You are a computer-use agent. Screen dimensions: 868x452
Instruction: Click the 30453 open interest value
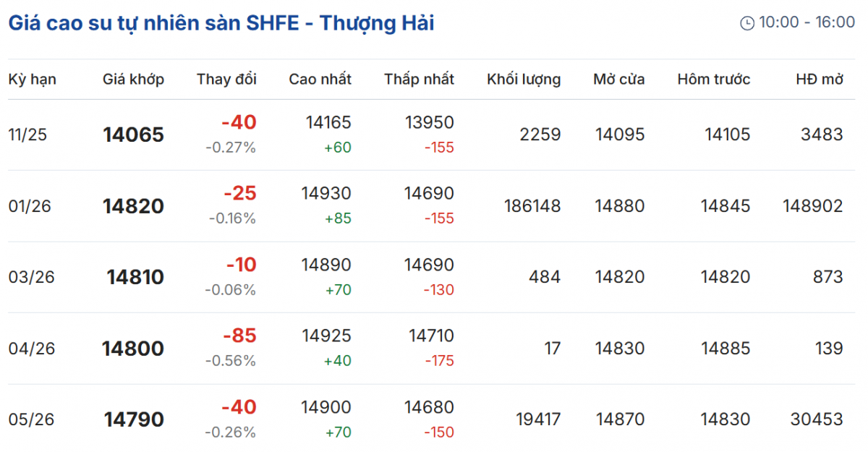pos(817,419)
